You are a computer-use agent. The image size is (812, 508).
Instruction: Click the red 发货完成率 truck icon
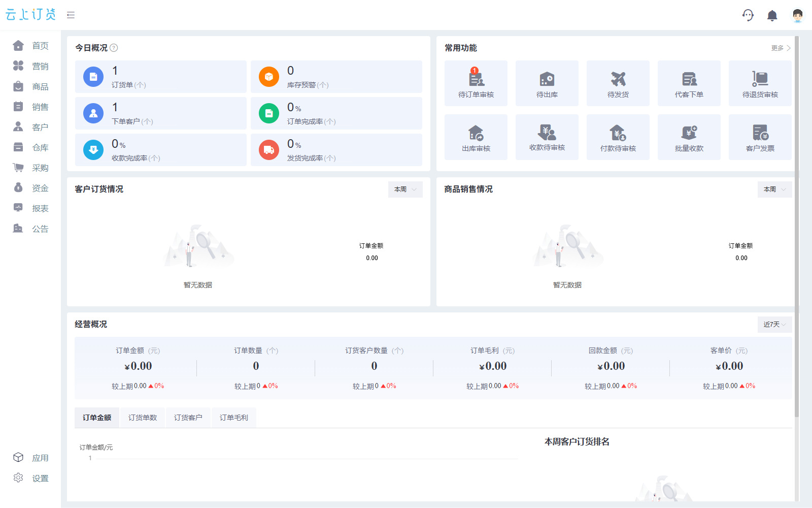click(269, 150)
